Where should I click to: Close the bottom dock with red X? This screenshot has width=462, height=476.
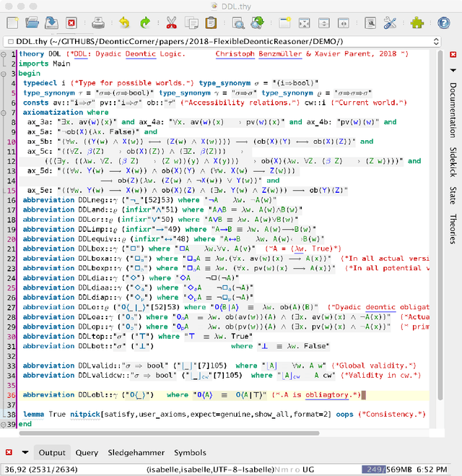pyautogui.click(x=9, y=453)
